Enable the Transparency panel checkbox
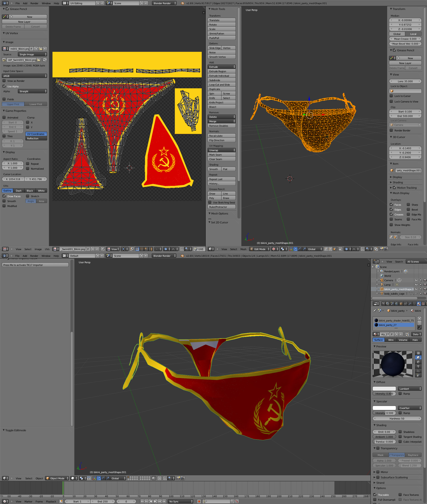Image resolution: width=427 pixels, height=504 pixels. click(378, 448)
